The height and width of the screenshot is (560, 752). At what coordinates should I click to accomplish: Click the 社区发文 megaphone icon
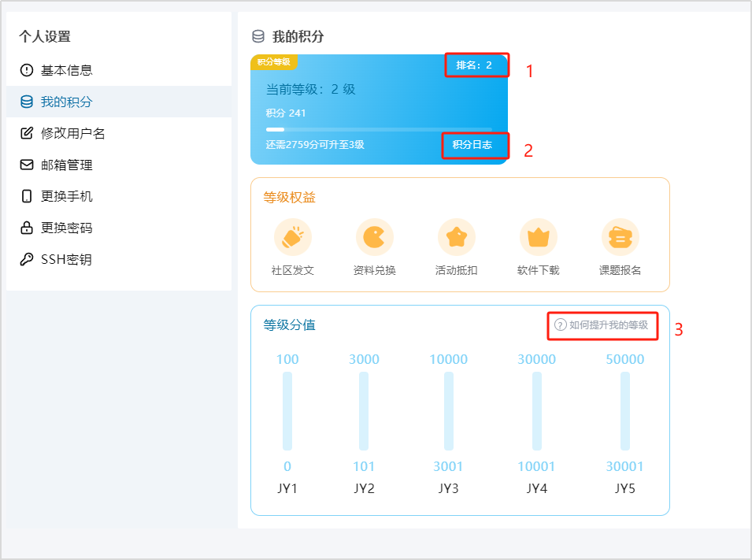pos(293,237)
